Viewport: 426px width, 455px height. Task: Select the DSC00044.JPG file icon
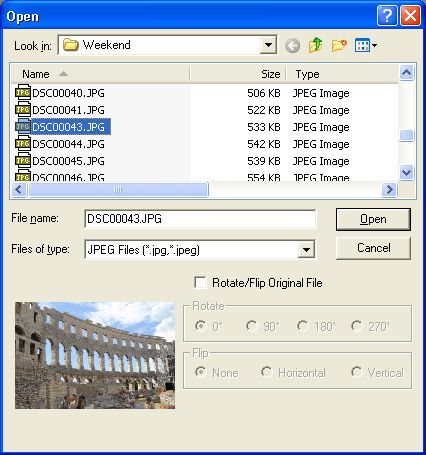point(23,143)
